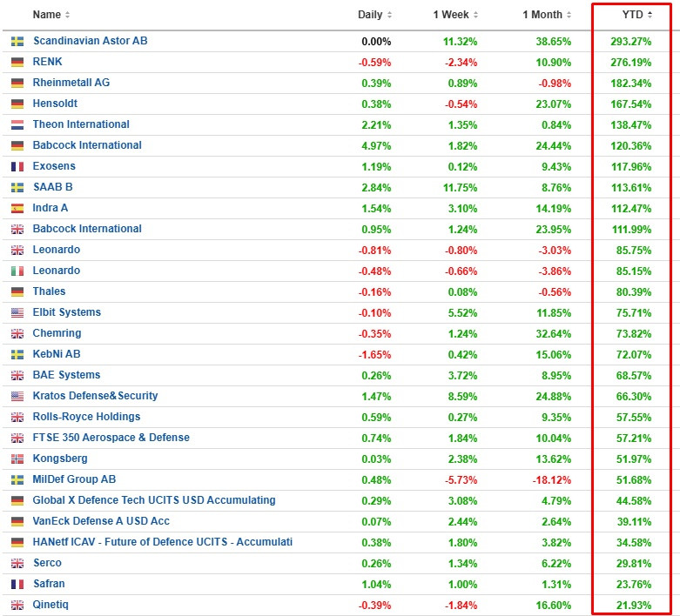
Task: Open Exosens stock link
Action: pyautogui.click(x=54, y=166)
